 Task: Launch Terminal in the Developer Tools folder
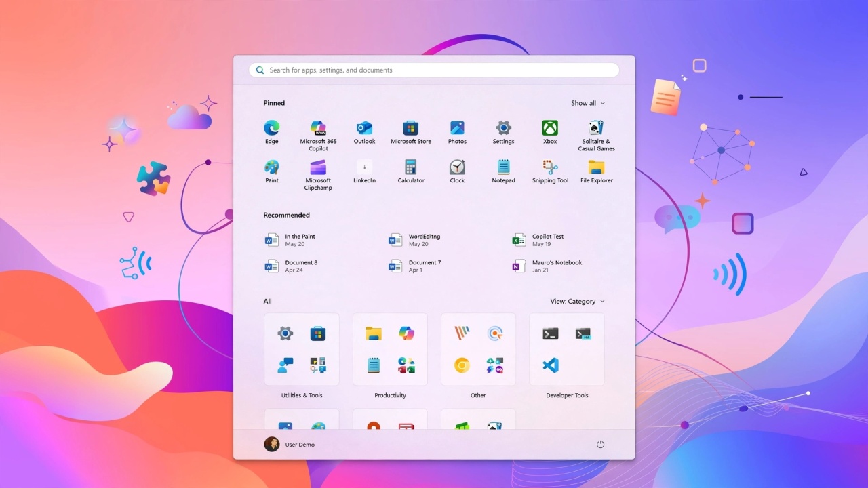pyautogui.click(x=551, y=333)
